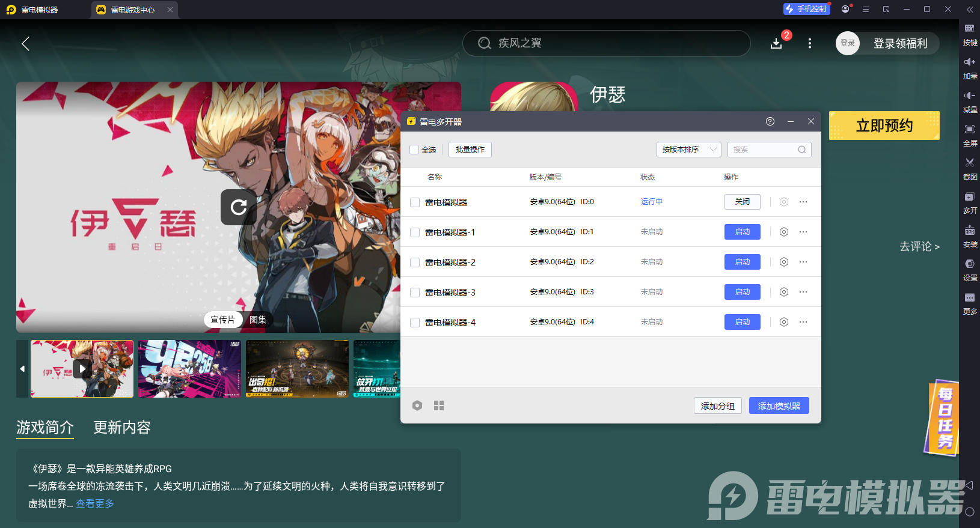
Task: Click the reload icon on the trailer
Action: click(239, 207)
